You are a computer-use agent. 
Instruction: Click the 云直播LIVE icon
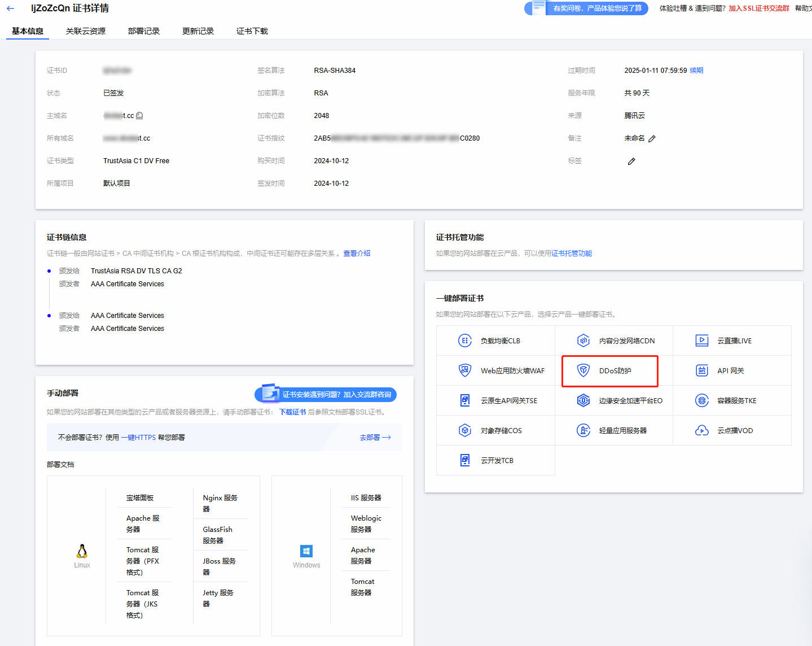coord(702,341)
